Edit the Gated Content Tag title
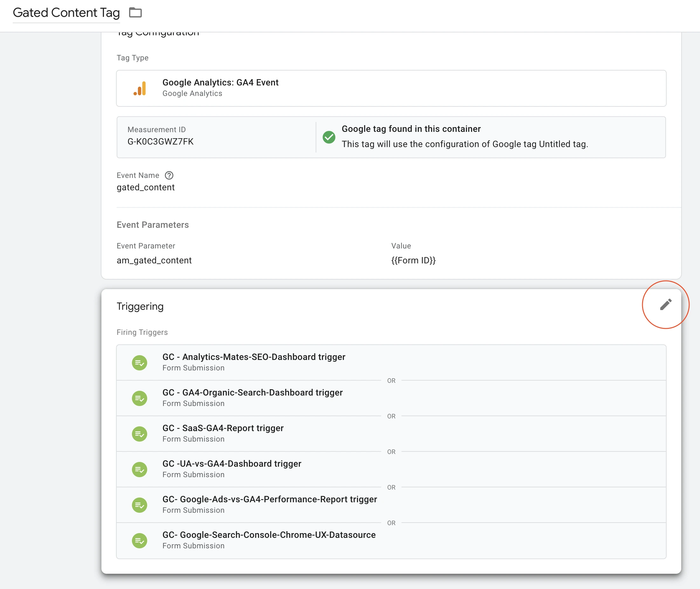This screenshot has width=700, height=589. click(66, 13)
